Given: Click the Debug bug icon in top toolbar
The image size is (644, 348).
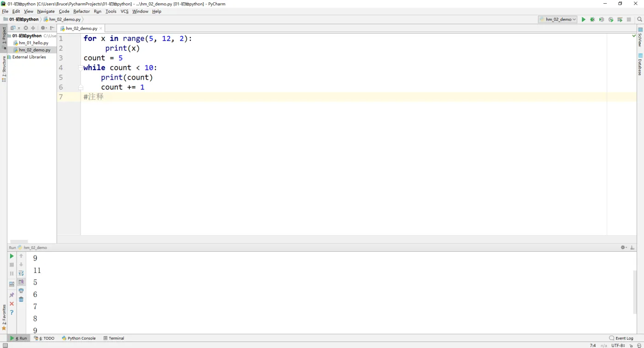Looking at the screenshot, I should pyautogui.click(x=592, y=19).
